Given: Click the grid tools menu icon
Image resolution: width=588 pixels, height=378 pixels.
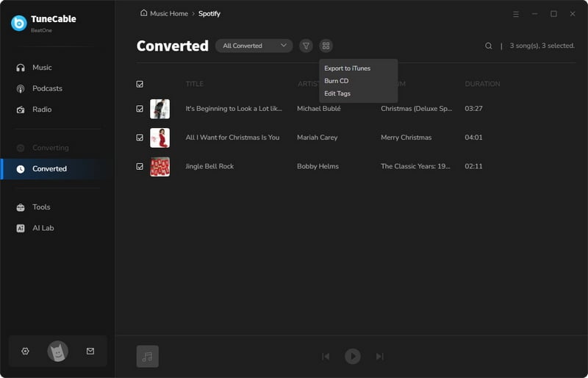Looking at the screenshot, I should coord(326,46).
